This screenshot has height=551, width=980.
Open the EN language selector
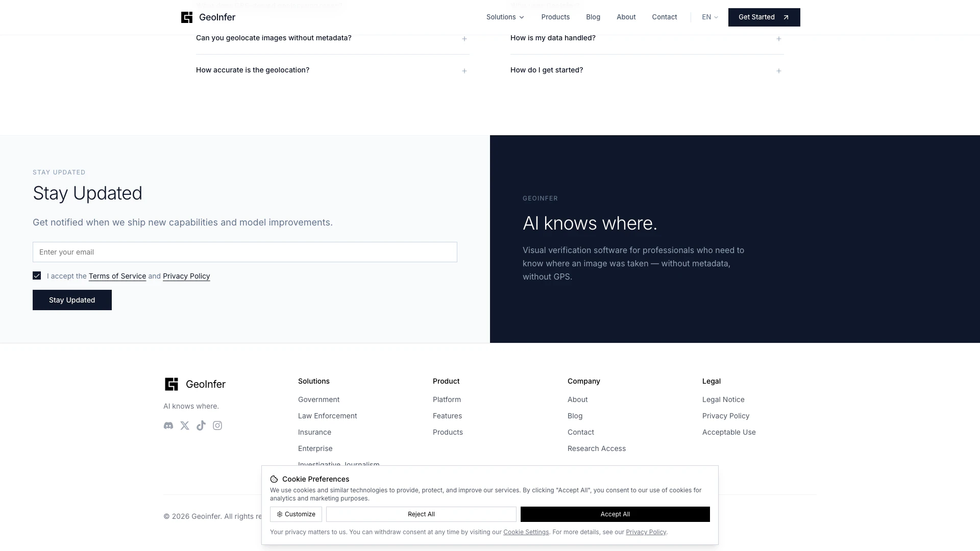(x=709, y=17)
